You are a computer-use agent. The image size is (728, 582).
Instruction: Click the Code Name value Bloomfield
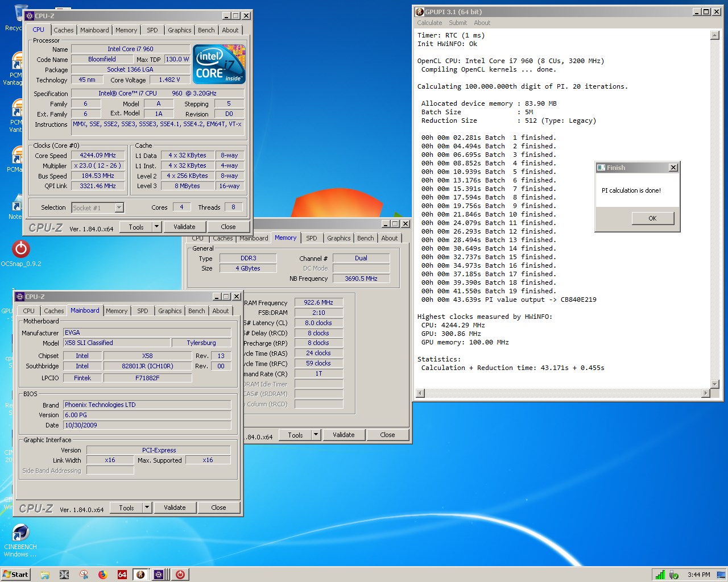pos(102,59)
